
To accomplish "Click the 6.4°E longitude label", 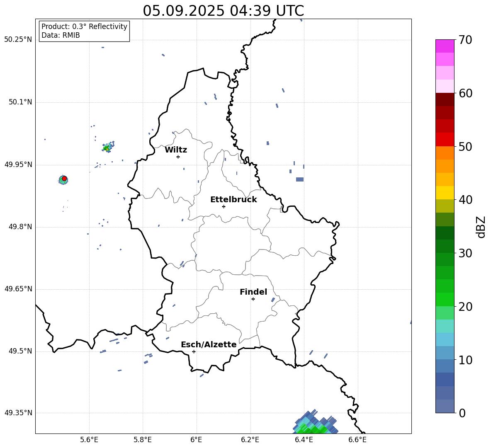I will pos(304,440).
